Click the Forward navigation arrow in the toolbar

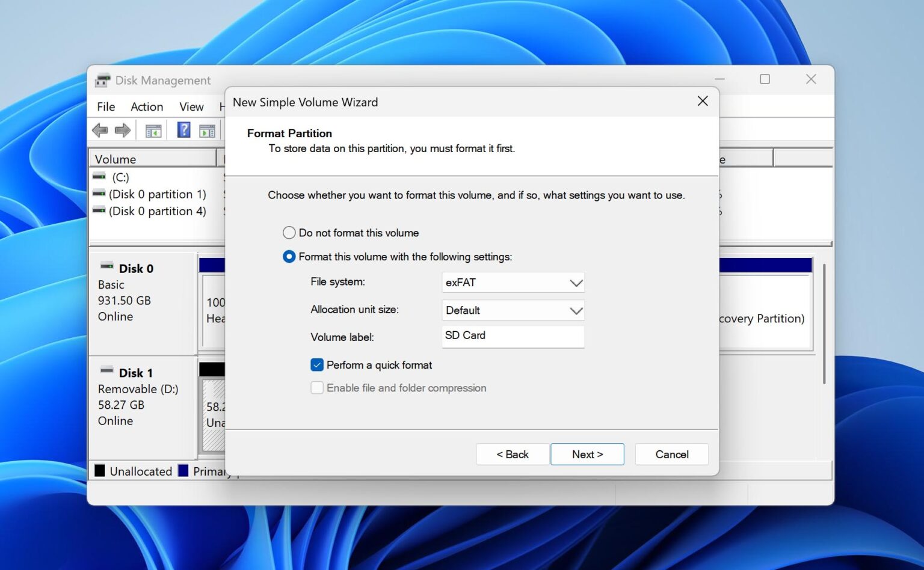[x=122, y=130]
